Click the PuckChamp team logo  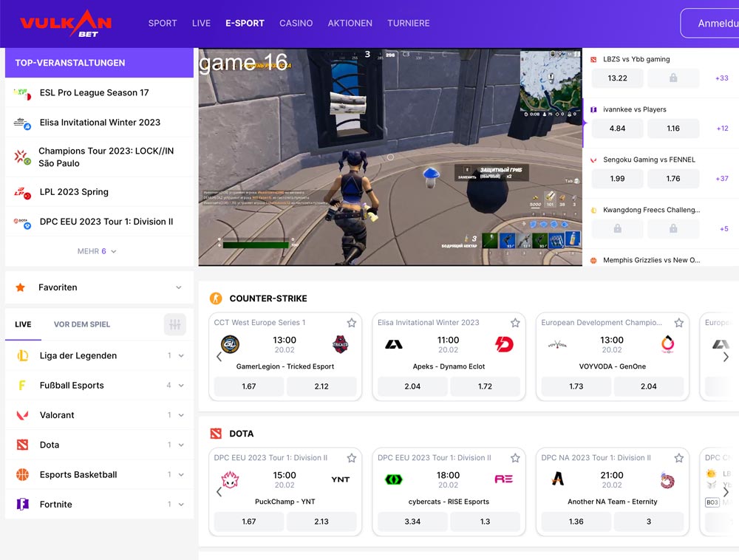coord(230,479)
